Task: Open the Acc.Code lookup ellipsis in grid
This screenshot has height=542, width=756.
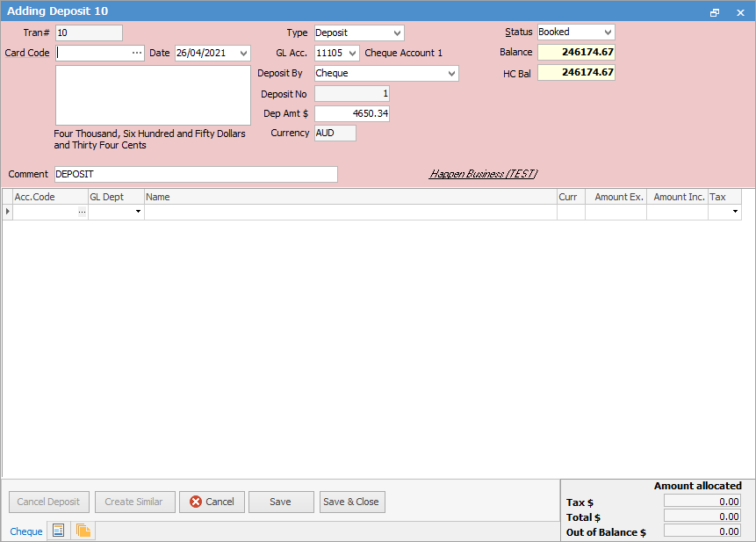Action: (x=82, y=211)
